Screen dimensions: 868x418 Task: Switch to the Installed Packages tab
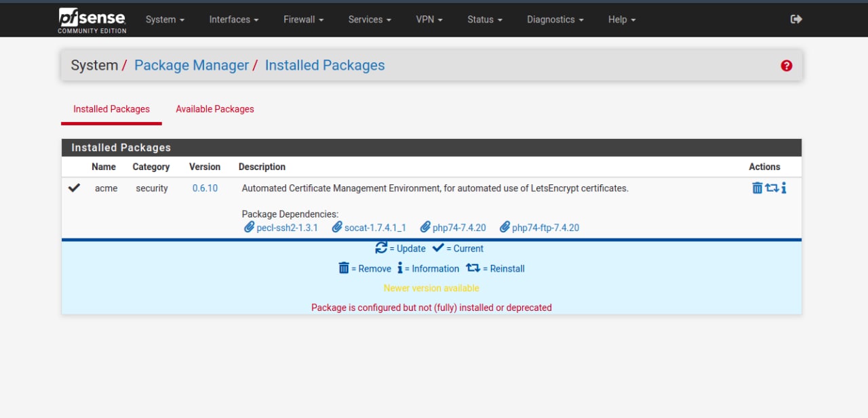tap(111, 109)
